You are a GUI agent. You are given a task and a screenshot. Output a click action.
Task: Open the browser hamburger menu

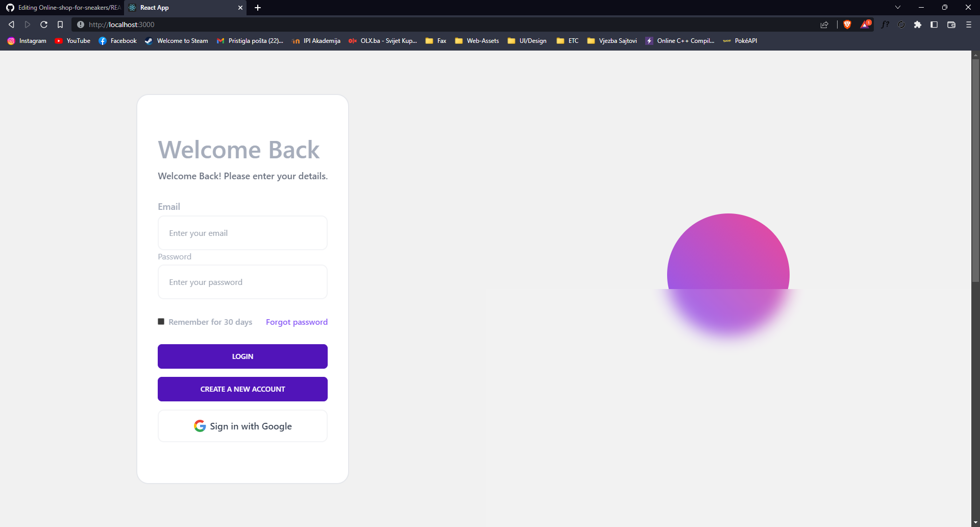[969, 25]
